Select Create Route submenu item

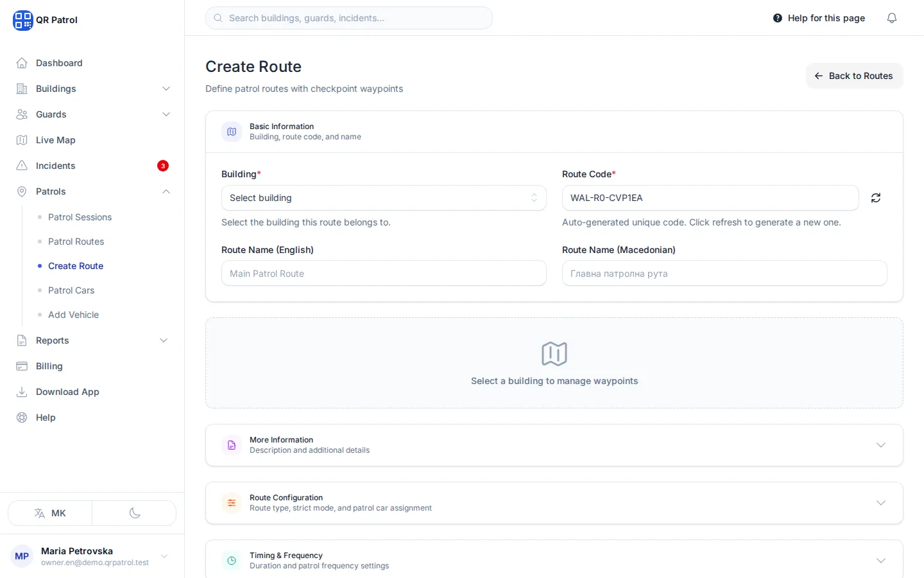pos(76,266)
